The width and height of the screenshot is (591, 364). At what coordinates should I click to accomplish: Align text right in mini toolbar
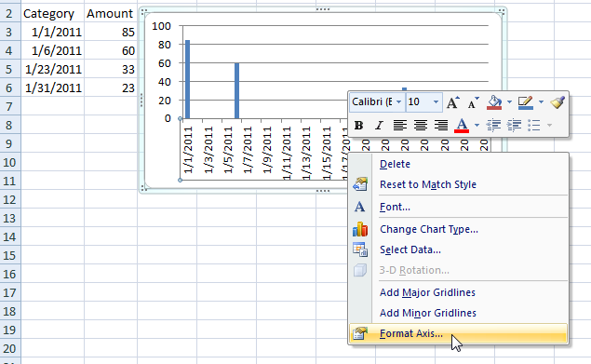coord(441,125)
